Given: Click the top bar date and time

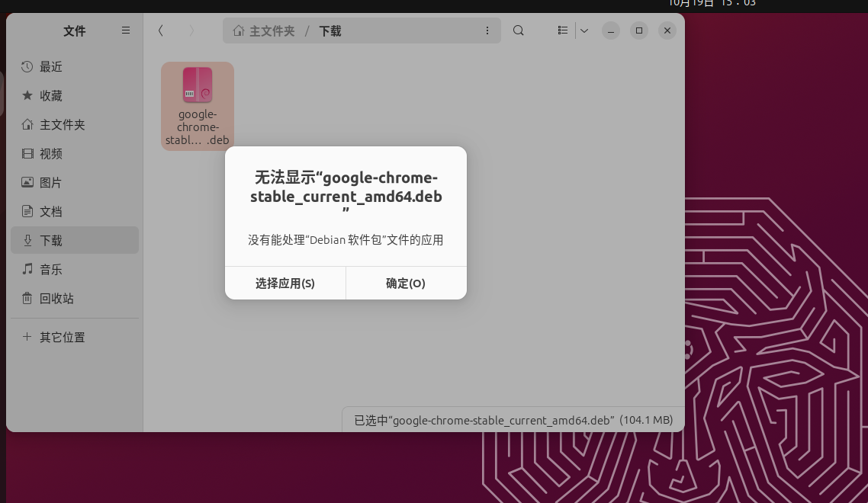Looking at the screenshot, I should tap(712, 3).
